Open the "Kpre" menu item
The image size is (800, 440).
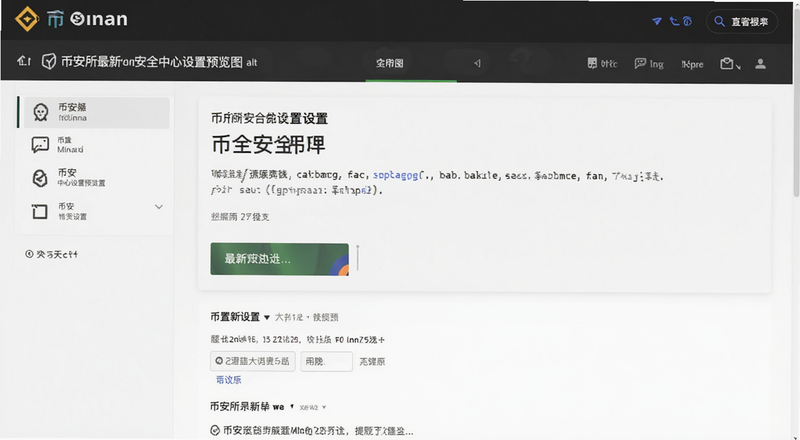click(692, 64)
